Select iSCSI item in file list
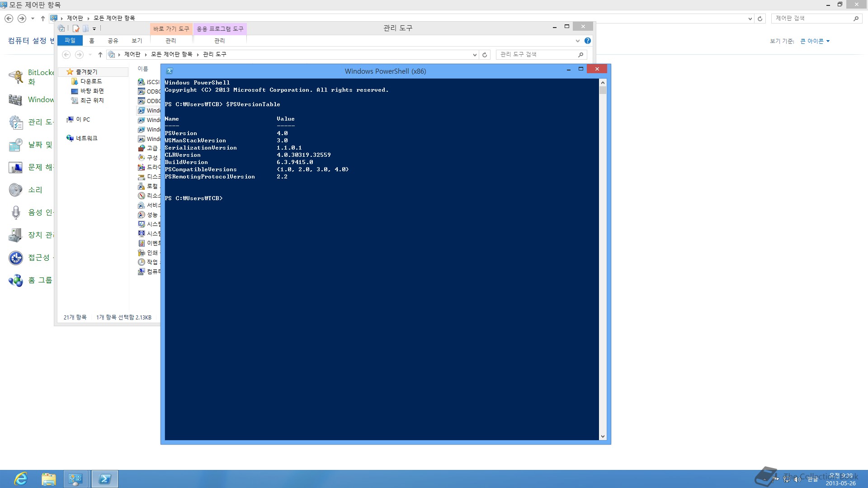This screenshot has height=488, width=868. (149, 82)
